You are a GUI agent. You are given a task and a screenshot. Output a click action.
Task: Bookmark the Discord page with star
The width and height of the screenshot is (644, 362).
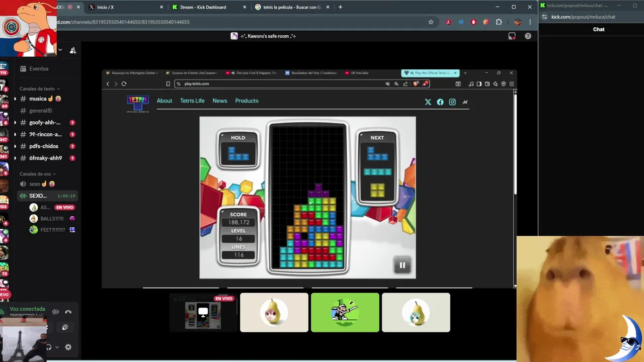tap(431, 22)
